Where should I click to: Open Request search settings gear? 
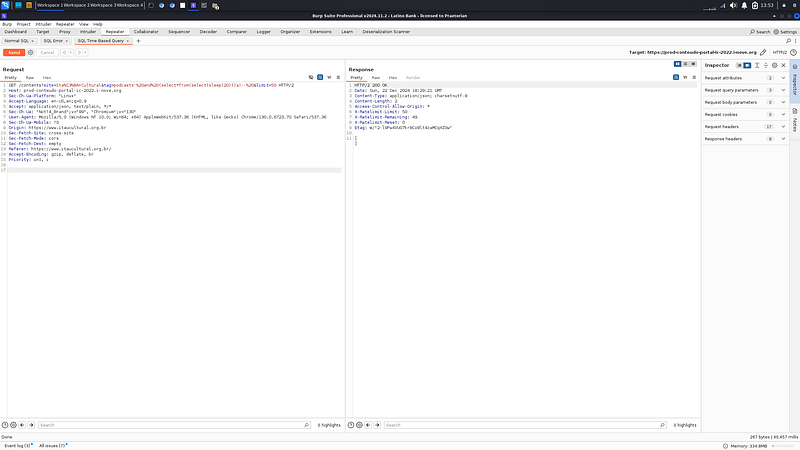(14, 425)
